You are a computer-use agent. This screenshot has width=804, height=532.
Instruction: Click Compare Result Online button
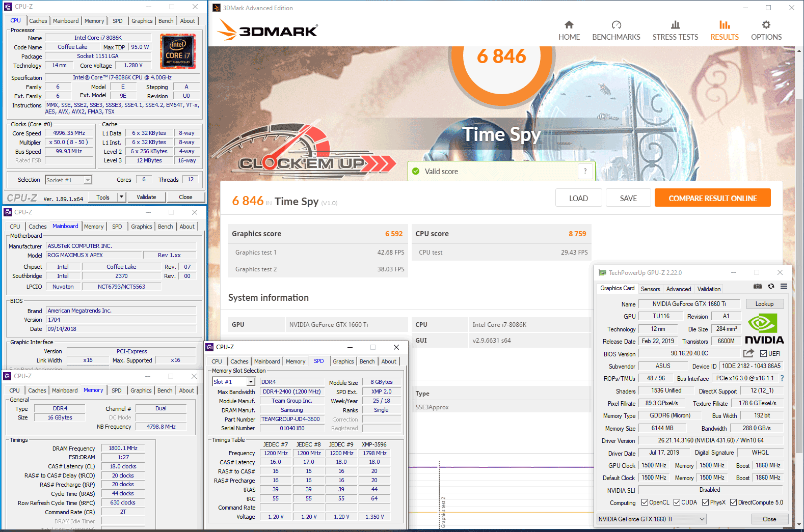712,198
